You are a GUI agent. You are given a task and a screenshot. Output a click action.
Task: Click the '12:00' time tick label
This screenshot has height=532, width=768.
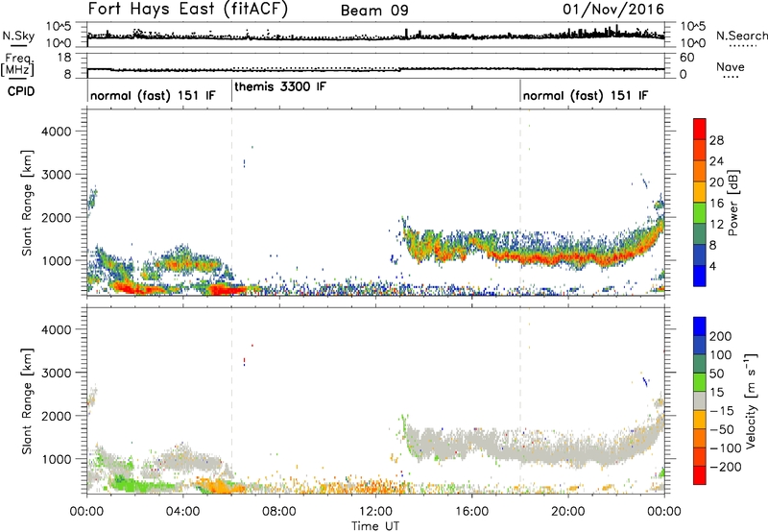point(375,512)
